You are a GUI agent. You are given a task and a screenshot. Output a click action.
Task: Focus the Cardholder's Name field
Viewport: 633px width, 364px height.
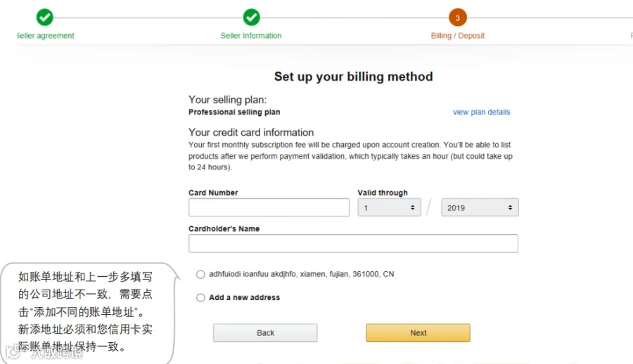click(353, 243)
